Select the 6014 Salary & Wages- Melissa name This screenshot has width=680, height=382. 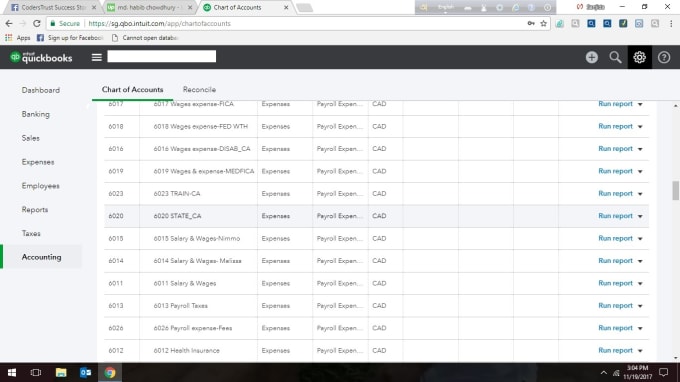click(197, 261)
